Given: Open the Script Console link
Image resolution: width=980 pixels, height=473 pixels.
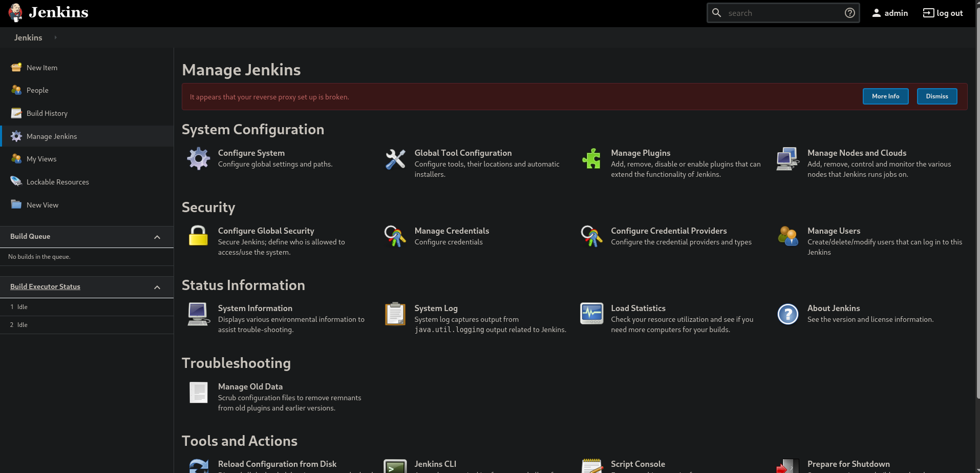Looking at the screenshot, I should (x=638, y=464).
